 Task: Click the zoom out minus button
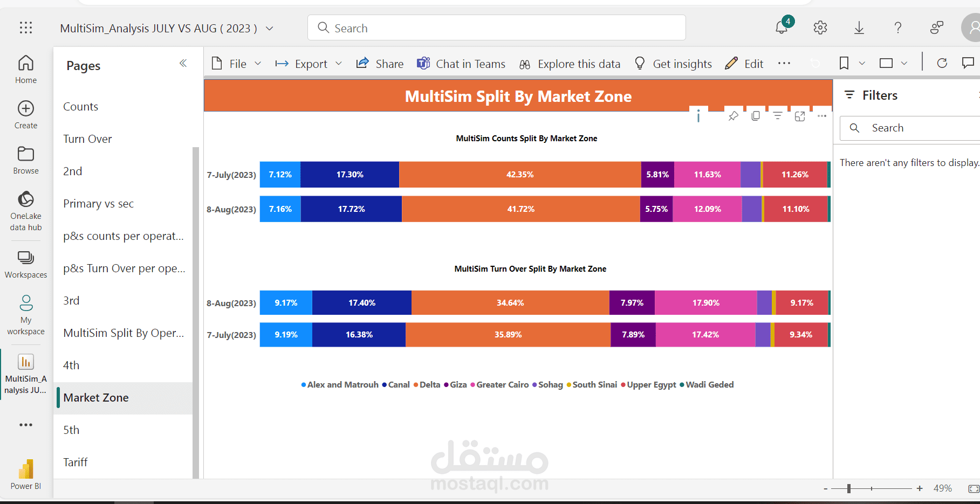[825, 488]
